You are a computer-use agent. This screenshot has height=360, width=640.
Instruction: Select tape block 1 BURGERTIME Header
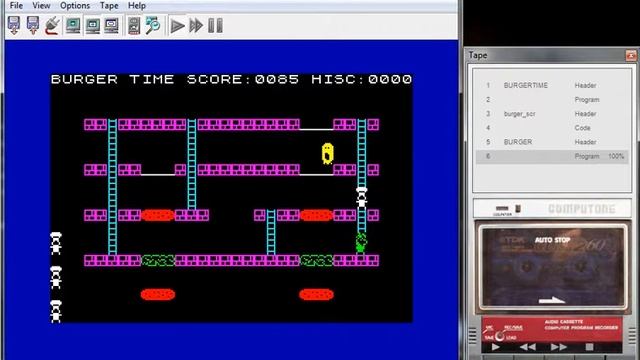pos(552,85)
